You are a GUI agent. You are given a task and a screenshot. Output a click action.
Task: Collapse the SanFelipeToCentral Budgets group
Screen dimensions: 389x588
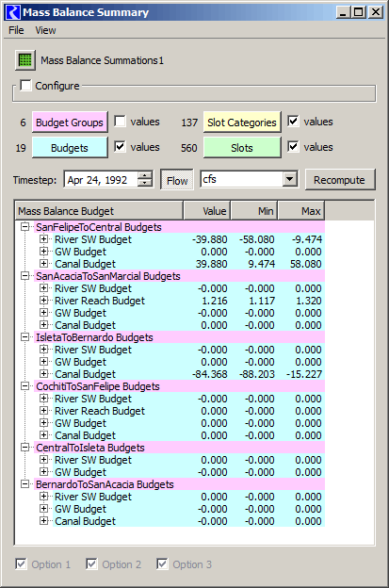point(25,227)
